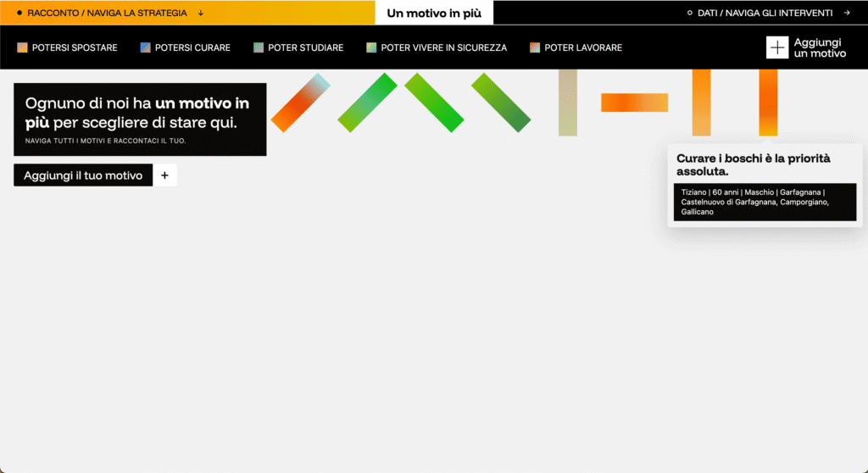
Task: Open the horizontal orange motive bar
Action: click(x=634, y=103)
